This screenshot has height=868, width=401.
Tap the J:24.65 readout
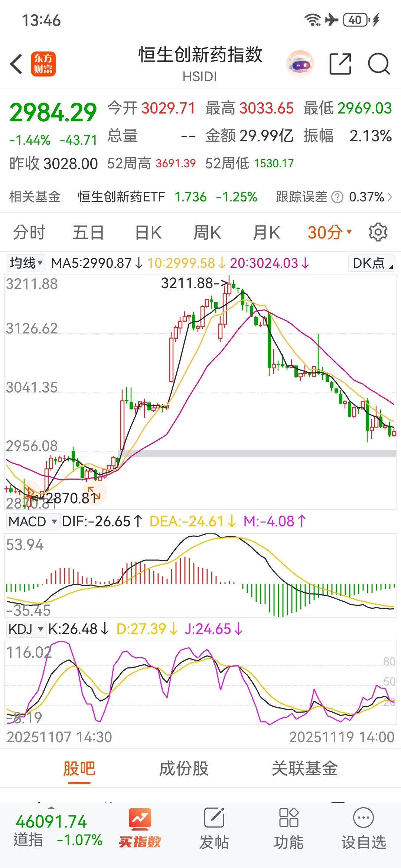(213, 629)
